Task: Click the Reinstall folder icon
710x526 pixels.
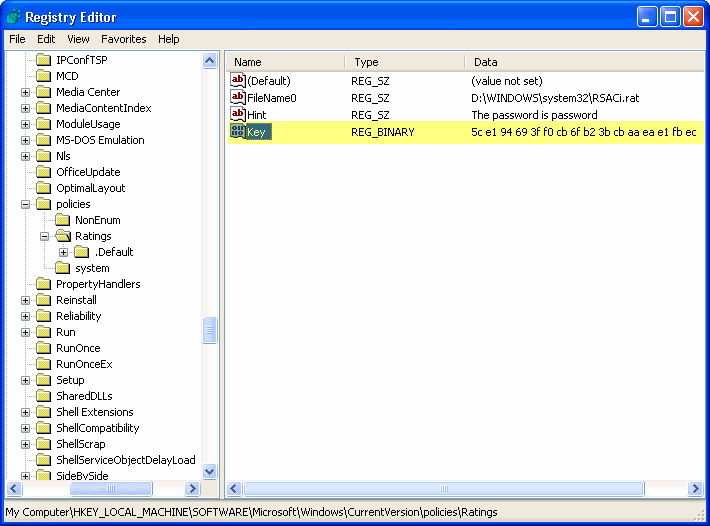Action: coord(43,300)
